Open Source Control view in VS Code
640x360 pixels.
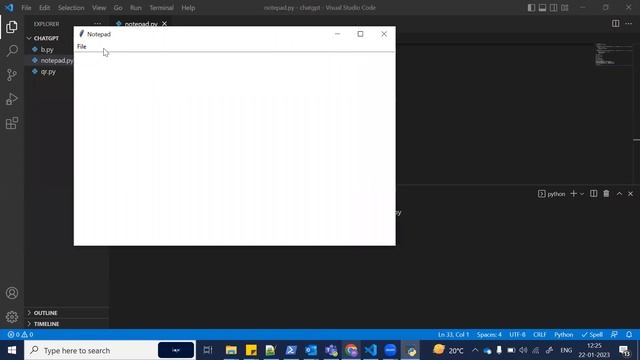[x=12, y=75]
